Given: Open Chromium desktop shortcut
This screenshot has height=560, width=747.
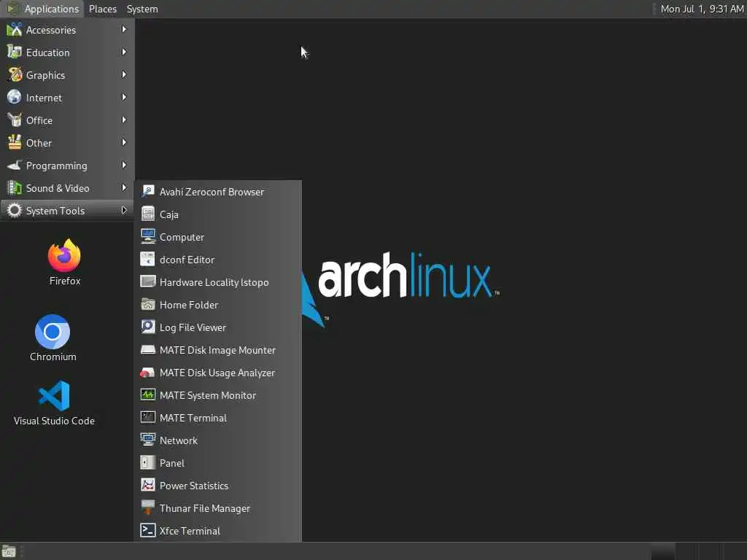Looking at the screenshot, I should [53, 338].
